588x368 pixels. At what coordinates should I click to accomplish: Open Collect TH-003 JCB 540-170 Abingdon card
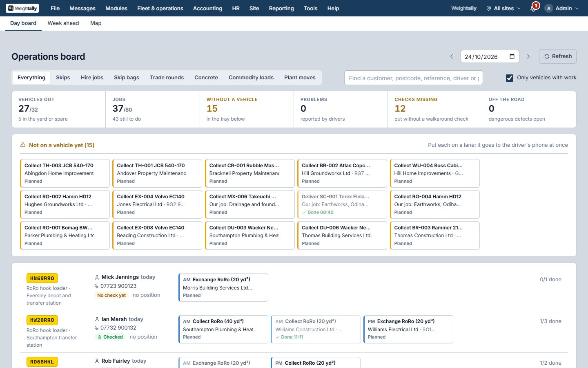[x=65, y=173]
